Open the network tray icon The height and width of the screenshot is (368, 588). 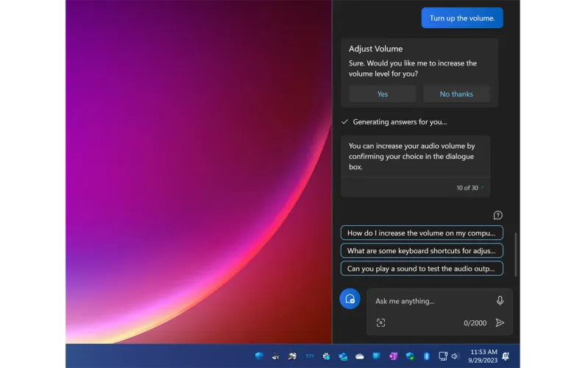coord(442,356)
